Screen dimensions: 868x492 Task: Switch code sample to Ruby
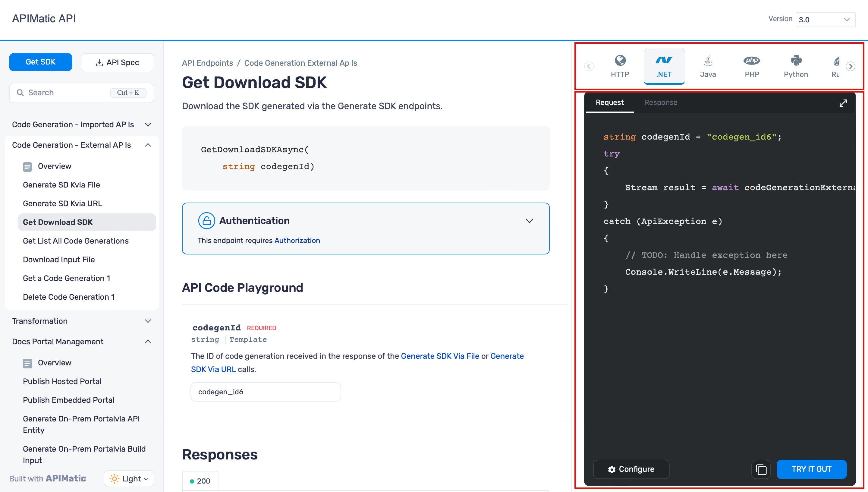pyautogui.click(x=835, y=66)
